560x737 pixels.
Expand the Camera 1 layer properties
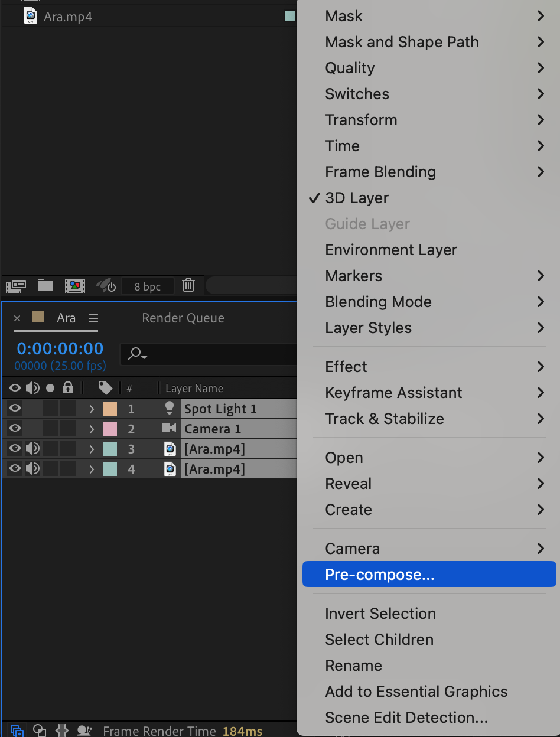pos(92,429)
